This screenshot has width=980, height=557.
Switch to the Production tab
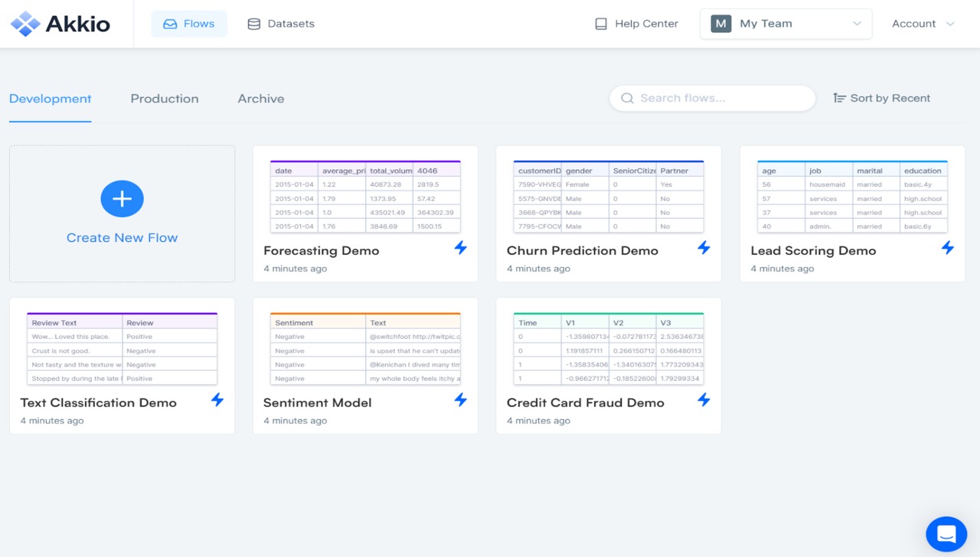pyautogui.click(x=165, y=99)
